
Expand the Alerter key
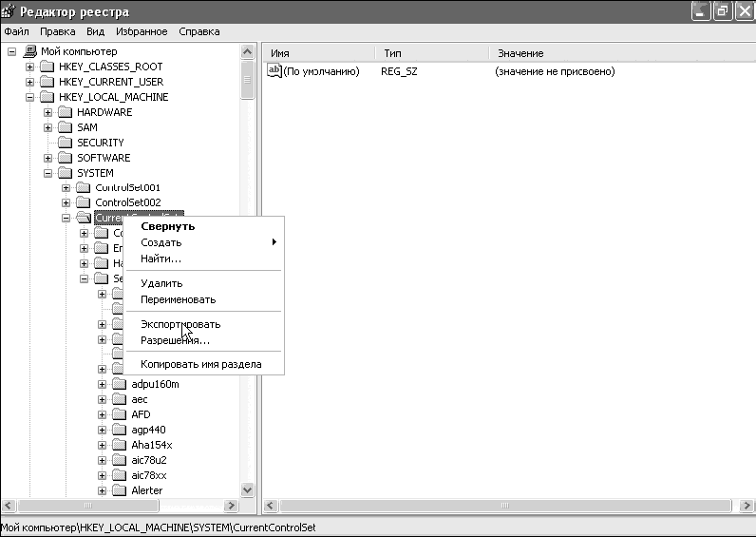pos(102,490)
